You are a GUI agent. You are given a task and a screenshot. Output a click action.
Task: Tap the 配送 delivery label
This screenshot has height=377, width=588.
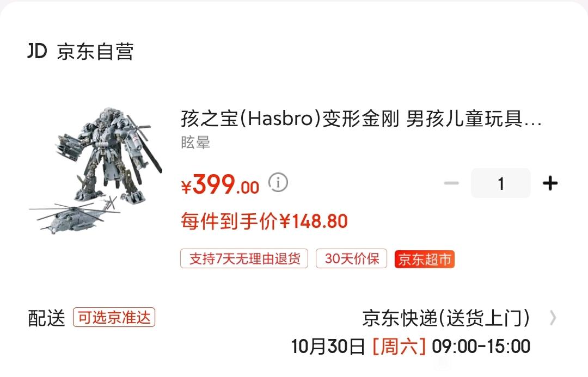[x=46, y=318]
